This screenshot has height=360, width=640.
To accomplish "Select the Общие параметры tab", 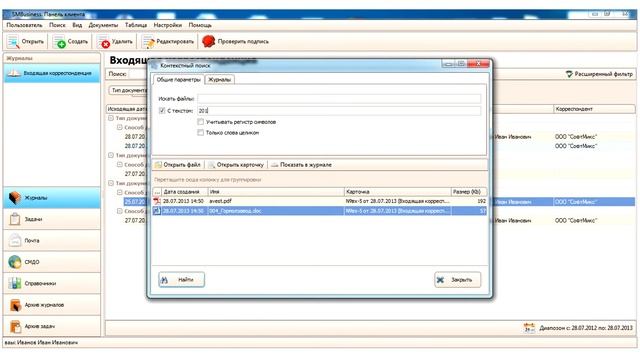I will (178, 80).
